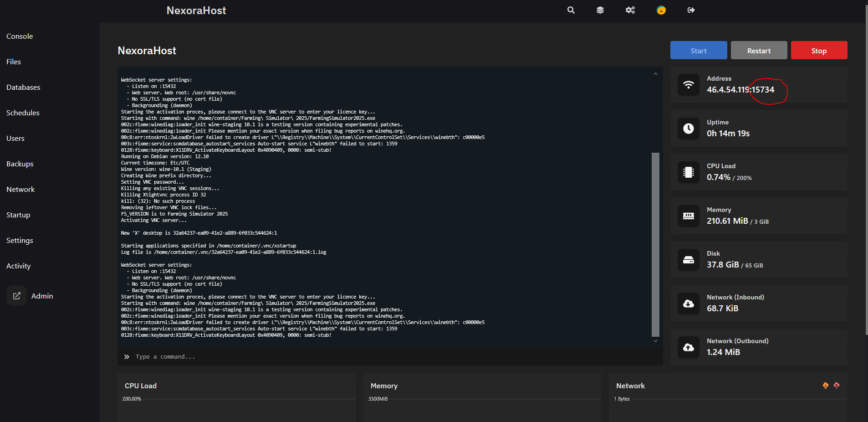The width and height of the screenshot is (868, 422).
Task: Open the Users page
Action: 15,139
